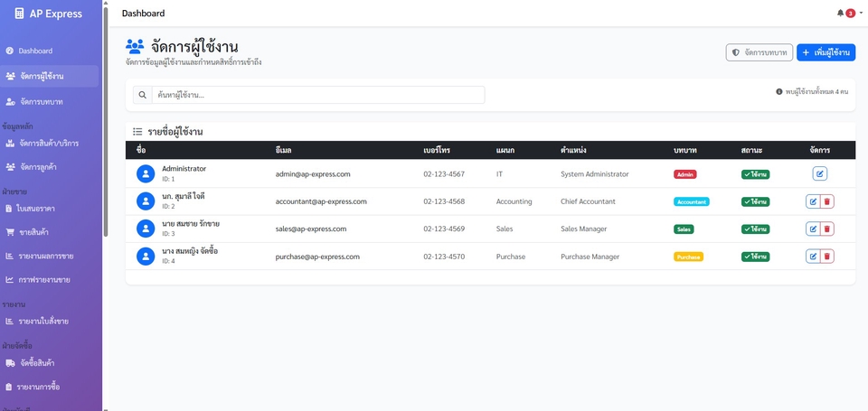Image resolution: width=868 pixels, height=411 pixels.
Task: Click edit icon for Administrator row
Action: 819,174
